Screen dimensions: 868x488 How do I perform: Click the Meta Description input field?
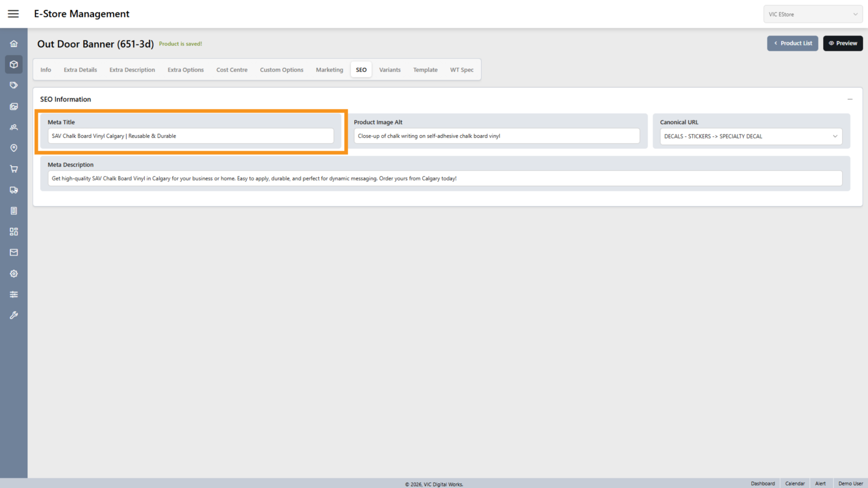pos(445,179)
